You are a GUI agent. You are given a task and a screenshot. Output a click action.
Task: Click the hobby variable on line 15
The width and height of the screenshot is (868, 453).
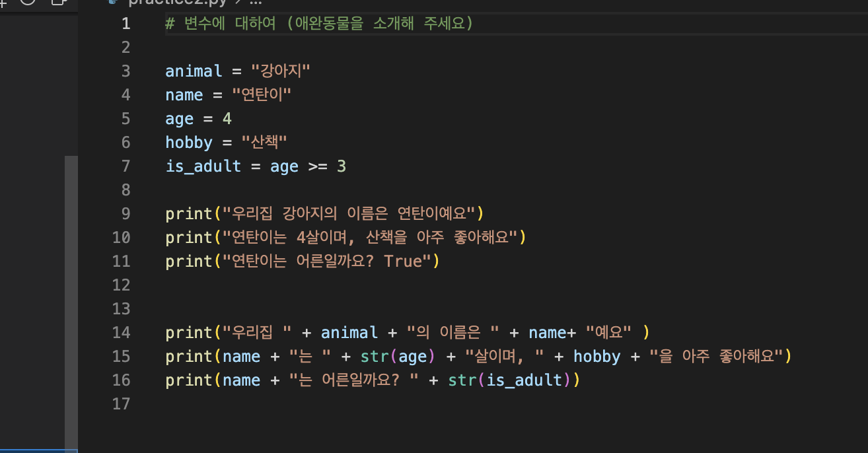pyautogui.click(x=597, y=357)
